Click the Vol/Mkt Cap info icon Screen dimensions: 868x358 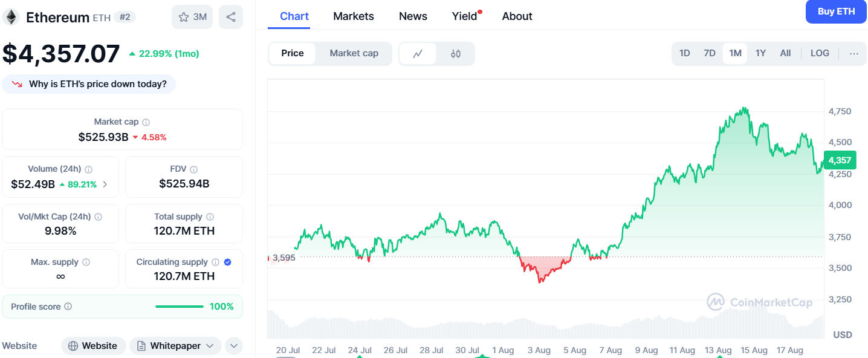[x=99, y=216]
